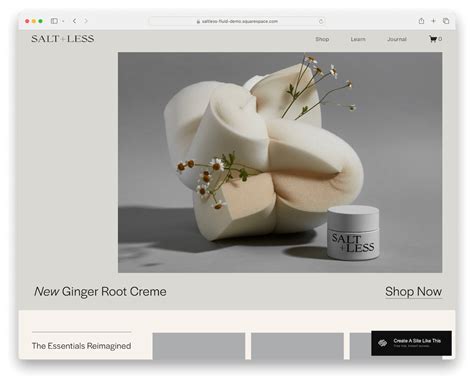The height and width of the screenshot is (384, 474).
Task: Click the Squarespace logo in the black banner
Action: point(382,343)
